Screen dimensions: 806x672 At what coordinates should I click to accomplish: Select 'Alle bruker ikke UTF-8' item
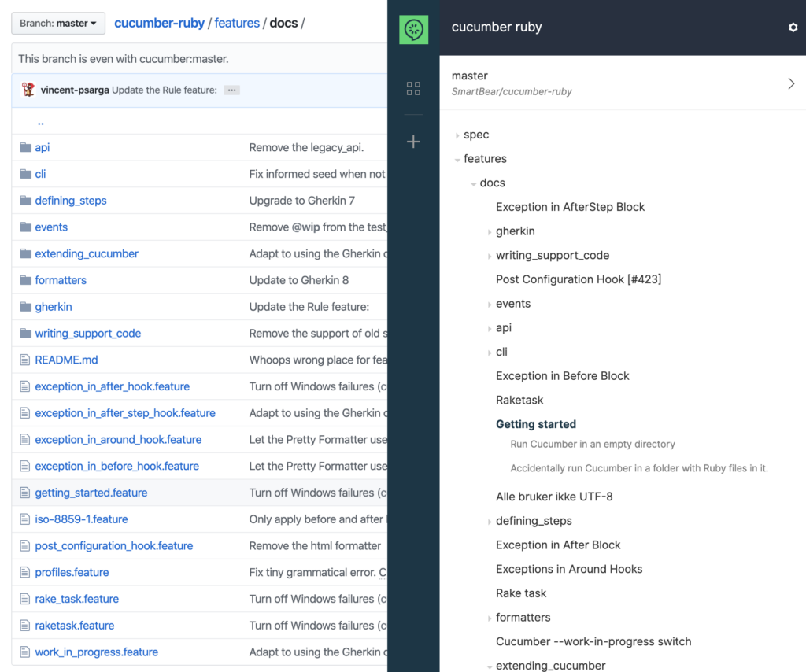[554, 497]
